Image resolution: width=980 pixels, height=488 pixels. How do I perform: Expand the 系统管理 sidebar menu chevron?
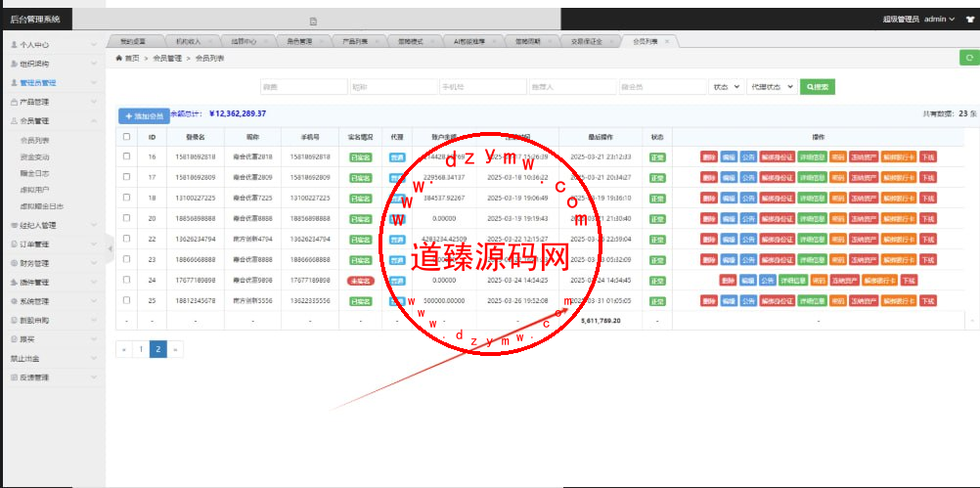pyautogui.click(x=94, y=301)
